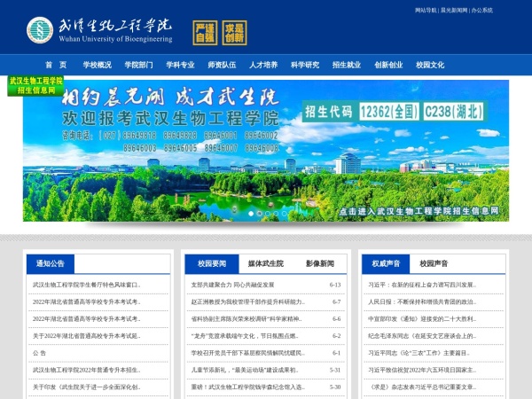Open article 《求是》杂志发表习近平总书记重要文章
The image size is (532, 399).
422,387
